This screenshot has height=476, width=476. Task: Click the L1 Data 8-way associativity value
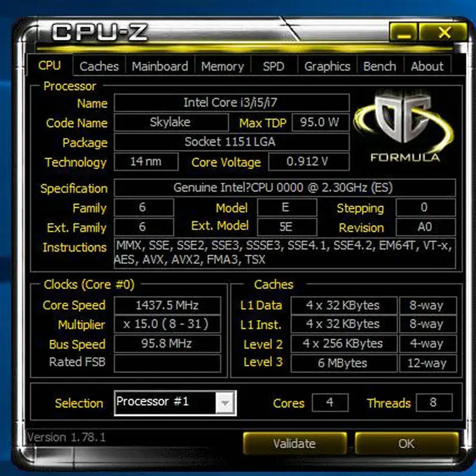[x=428, y=305]
